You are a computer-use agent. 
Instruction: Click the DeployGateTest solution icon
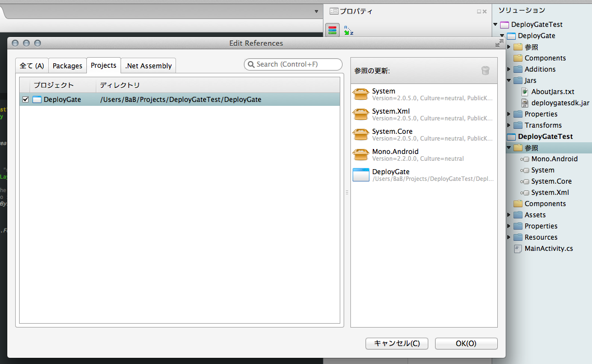pos(505,25)
